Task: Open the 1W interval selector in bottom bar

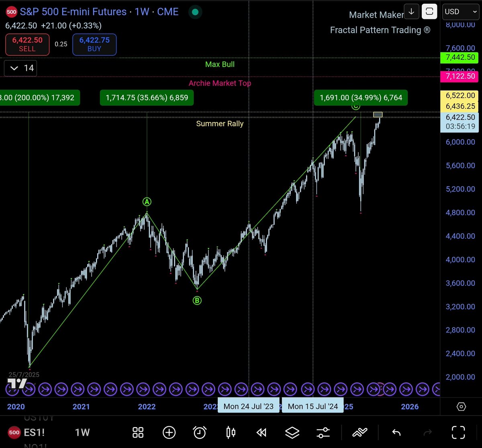Action: pyautogui.click(x=82, y=432)
